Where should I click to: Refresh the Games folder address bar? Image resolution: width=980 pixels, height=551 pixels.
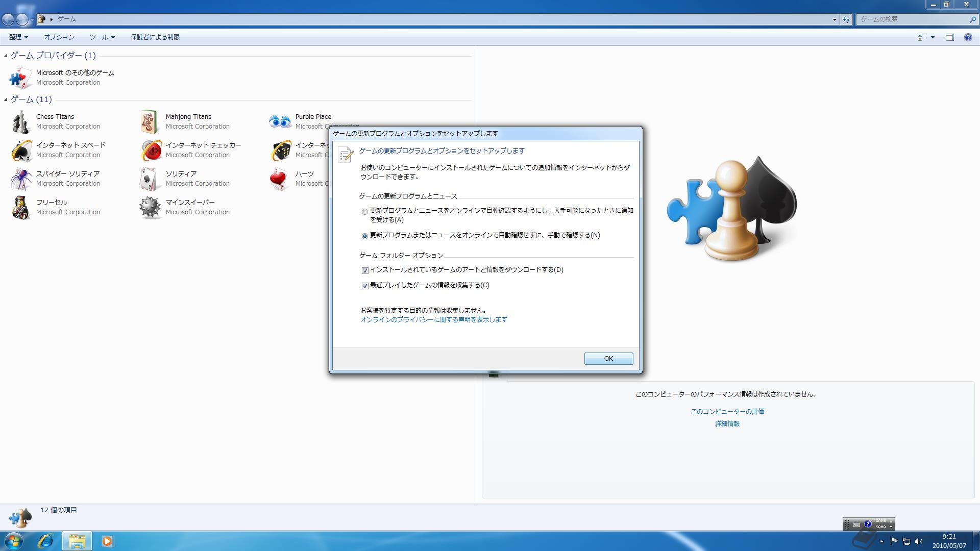(846, 19)
